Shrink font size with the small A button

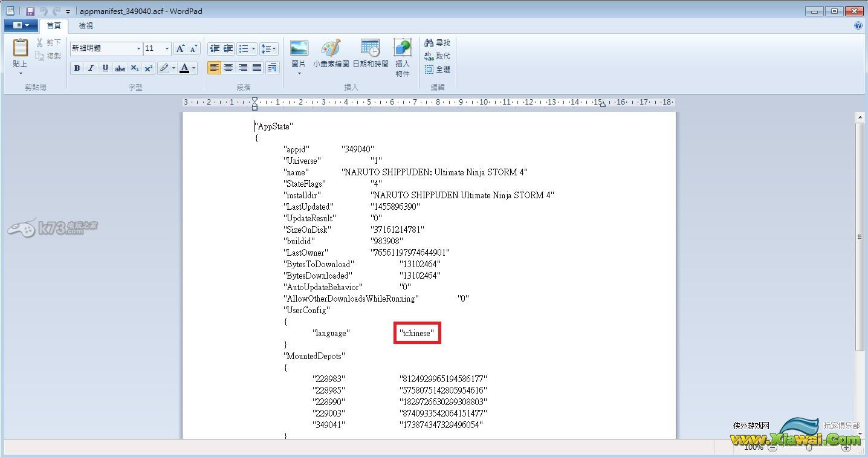(193, 48)
